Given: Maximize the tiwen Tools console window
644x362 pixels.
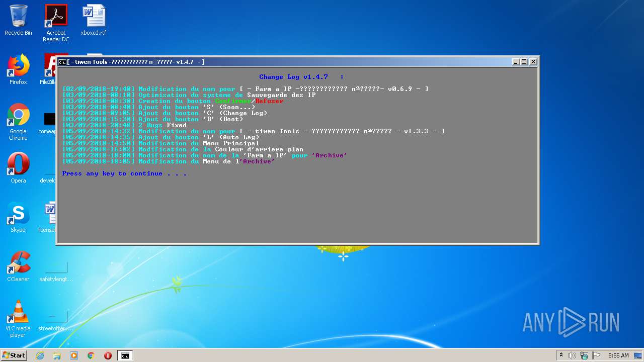Looking at the screenshot, I should tap(524, 62).
